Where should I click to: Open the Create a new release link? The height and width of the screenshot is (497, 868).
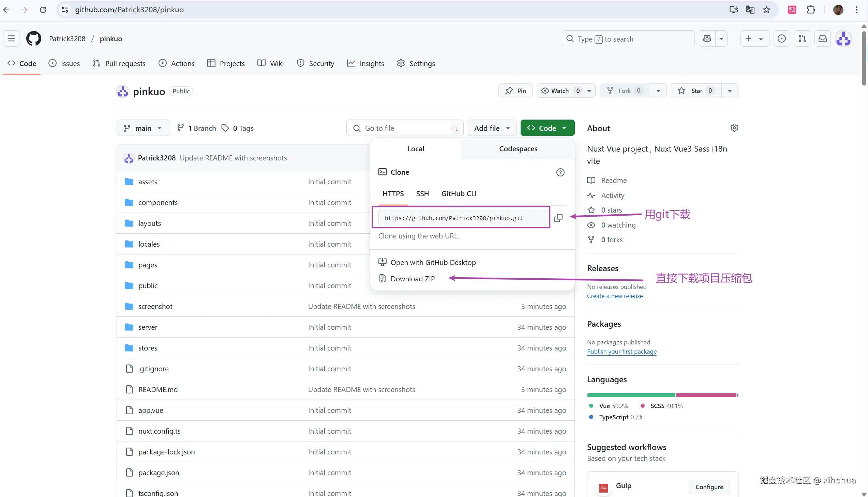coord(615,296)
